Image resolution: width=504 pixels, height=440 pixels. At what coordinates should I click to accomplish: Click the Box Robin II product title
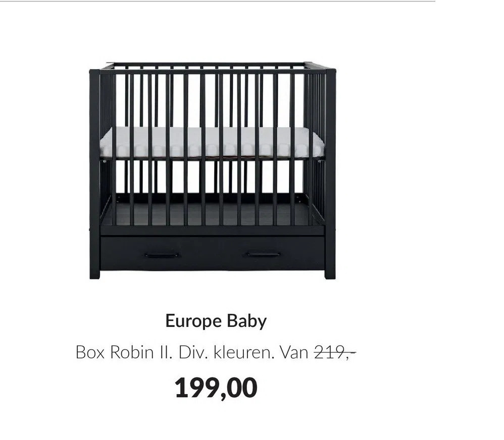pyautogui.click(x=124, y=352)
